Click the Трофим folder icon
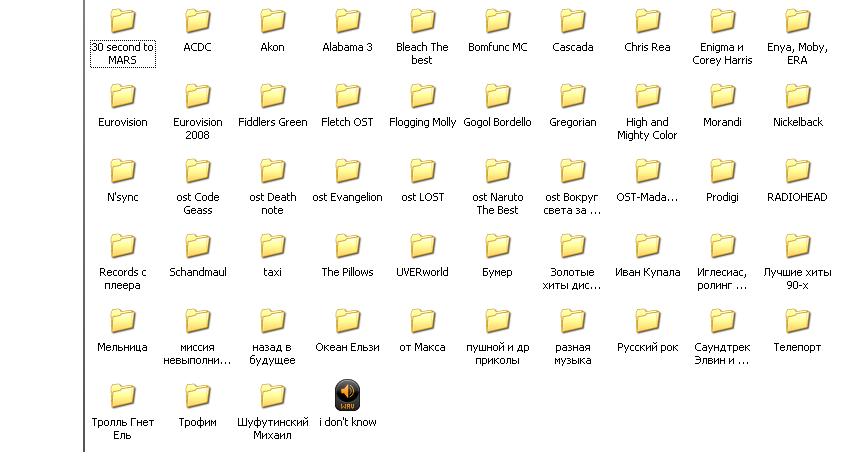This screenshot has width=842, height=459. click(198, 396)
